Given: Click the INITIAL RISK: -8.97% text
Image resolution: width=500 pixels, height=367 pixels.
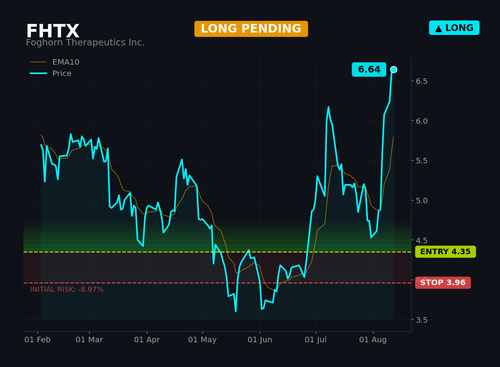Looking at the screenshot, I should coord(67,289).
